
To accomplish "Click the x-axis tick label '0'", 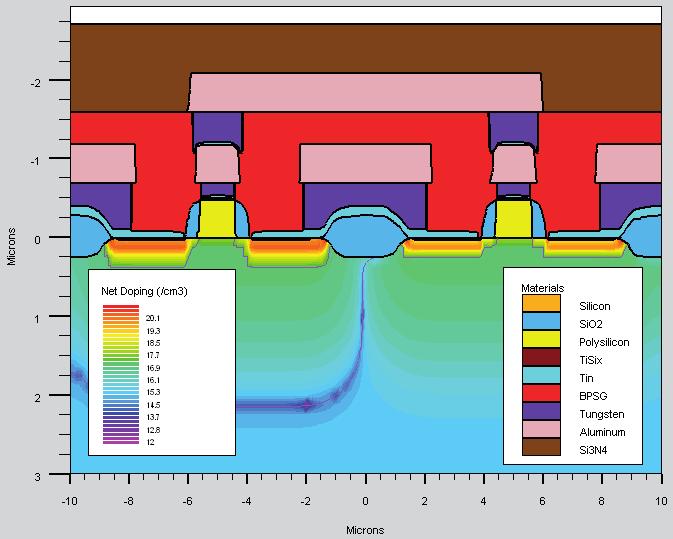I will [x=365, y=501].
